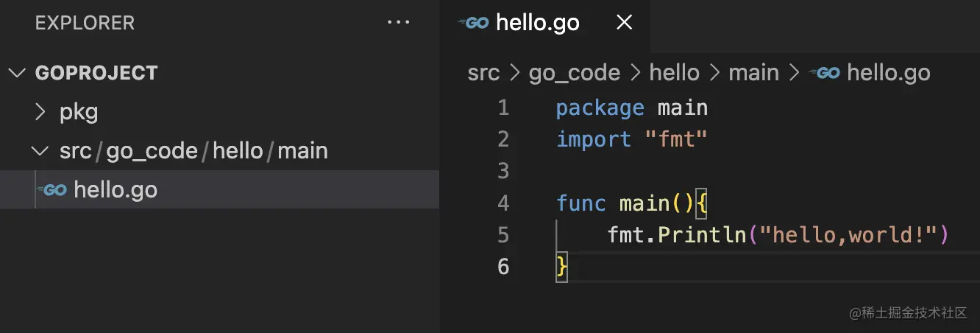
Task: Expand the pkg folder
Action: [x=41, y=112]
